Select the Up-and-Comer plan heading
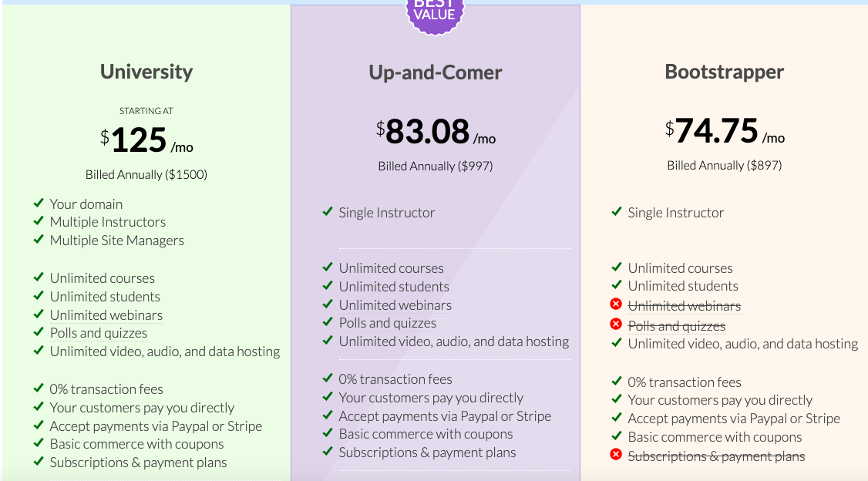868x481 pixels. tap(435, 73)
